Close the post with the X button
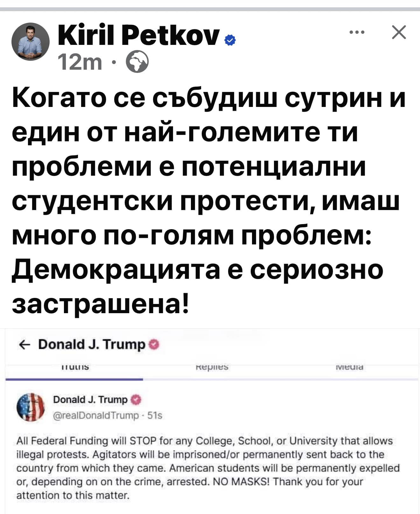Screen dimensions: 420x514 (399, 32)
